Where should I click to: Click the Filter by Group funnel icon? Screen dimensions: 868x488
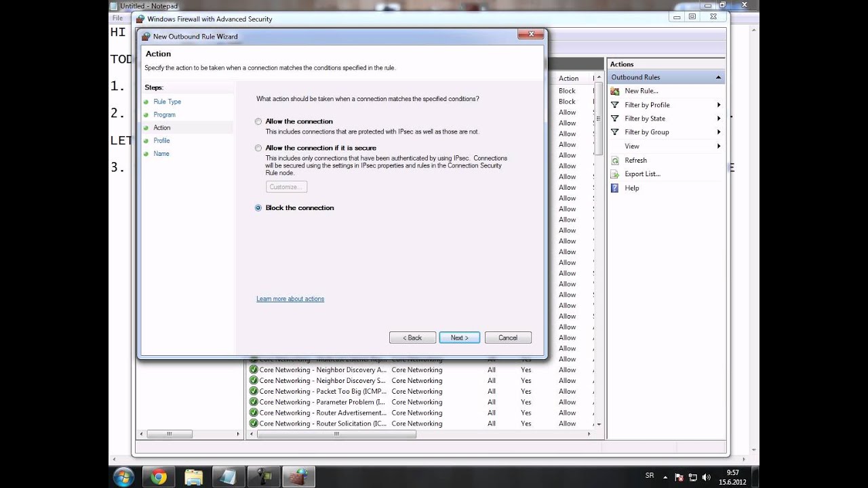click(615, 132)
